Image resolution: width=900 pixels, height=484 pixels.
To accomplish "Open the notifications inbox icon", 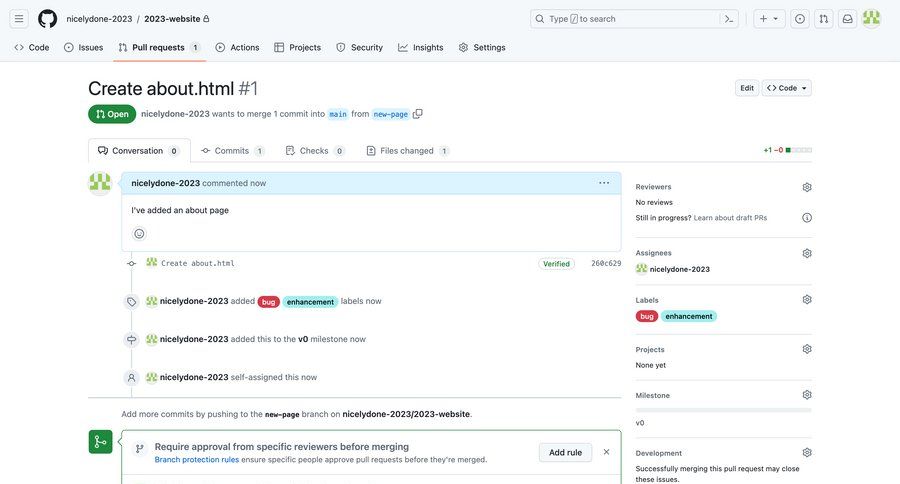I will (x=848, y=19).
